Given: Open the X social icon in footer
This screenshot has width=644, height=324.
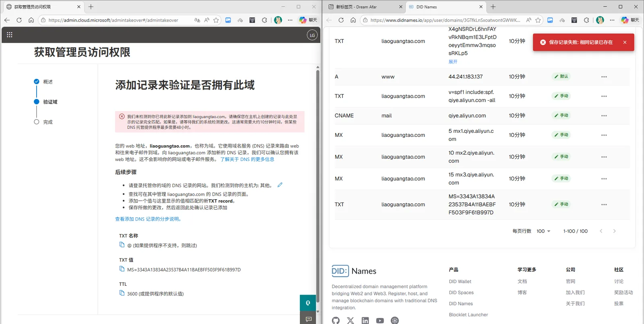Looking at the screenshot, I should [x=351, y=320].
